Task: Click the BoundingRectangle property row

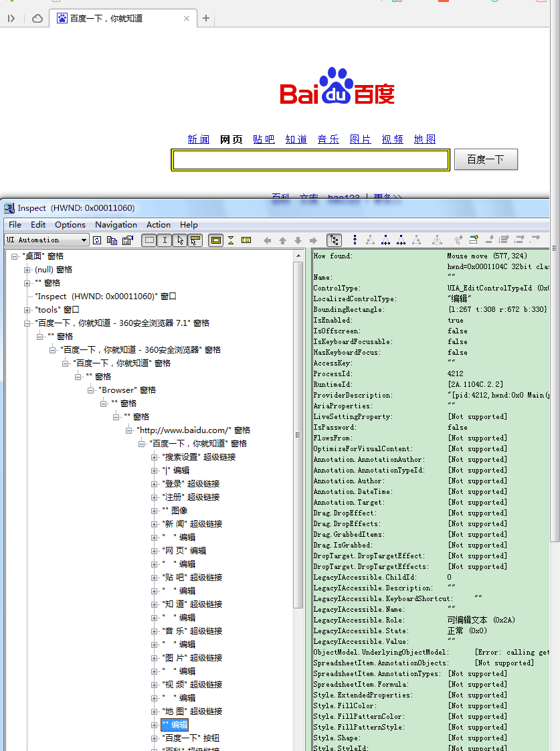Action: tap(430, 310)
